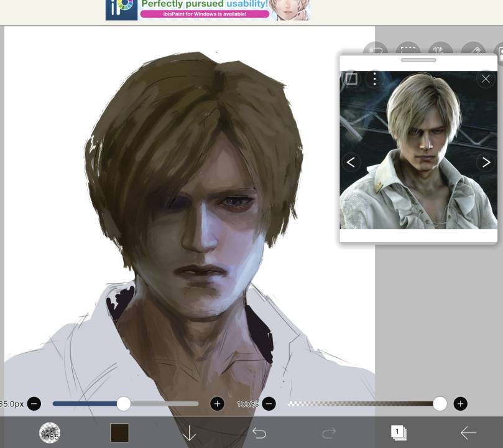The width and height of the screenshot is (503, 448).
Task: Show the next reference image with the right chevron
Action: click(x=486, y=162)
